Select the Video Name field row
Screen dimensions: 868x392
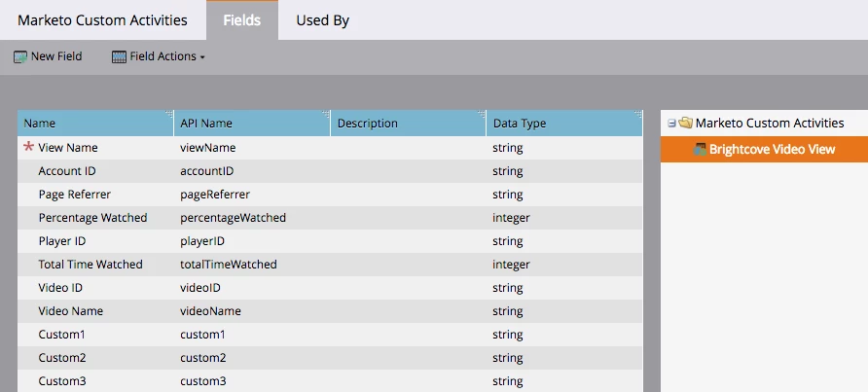pyautogui.click(x=330, y=310)
